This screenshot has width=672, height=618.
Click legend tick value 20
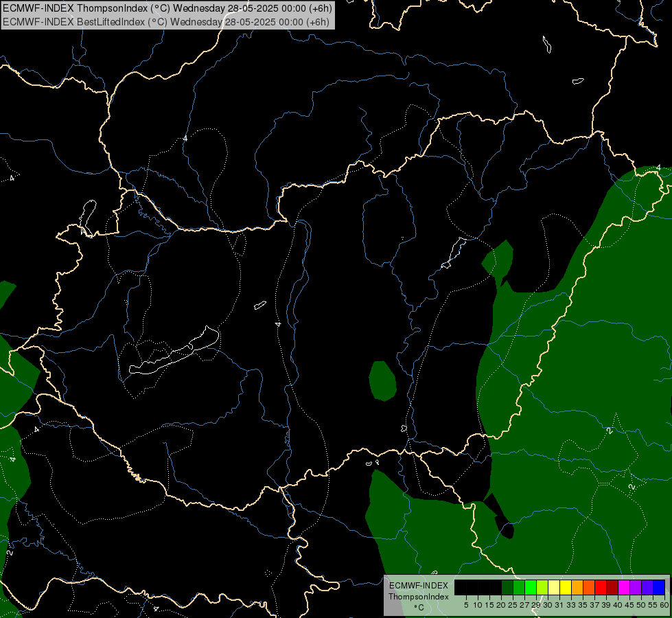pyautogui.click(x=502, y=605)
